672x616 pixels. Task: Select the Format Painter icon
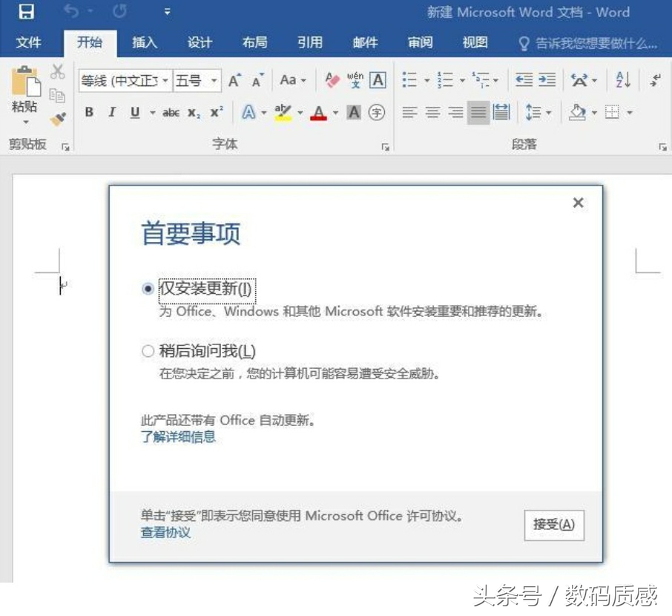[58, 119]
